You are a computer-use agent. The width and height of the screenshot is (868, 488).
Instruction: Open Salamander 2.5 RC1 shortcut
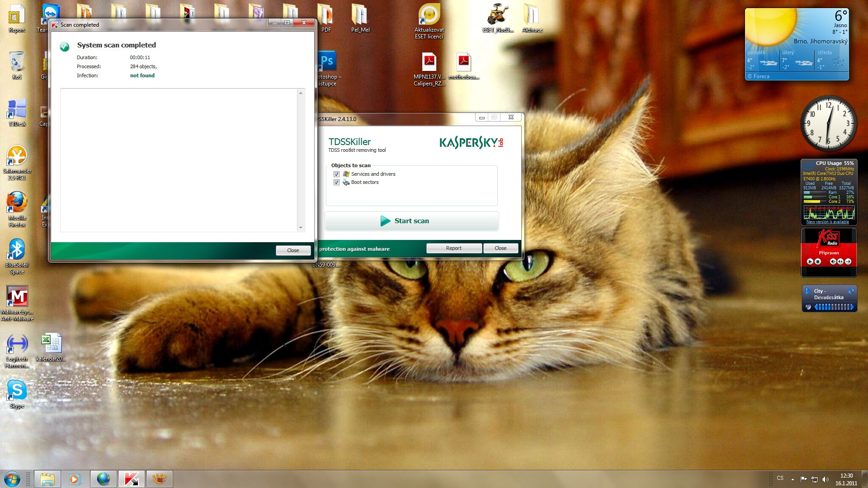coord(17,156)
